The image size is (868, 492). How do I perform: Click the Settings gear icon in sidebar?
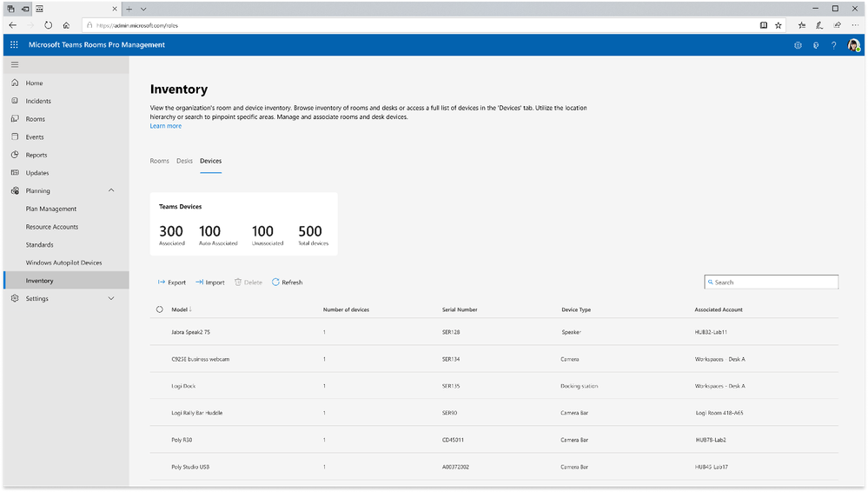[x=15, y=298]
